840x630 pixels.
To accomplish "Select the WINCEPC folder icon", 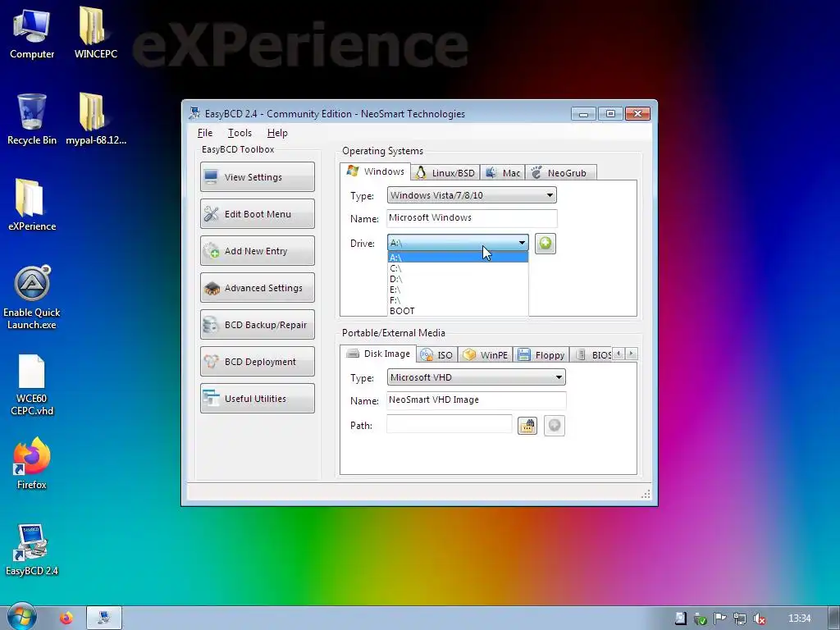I will [x=95, y=33].
